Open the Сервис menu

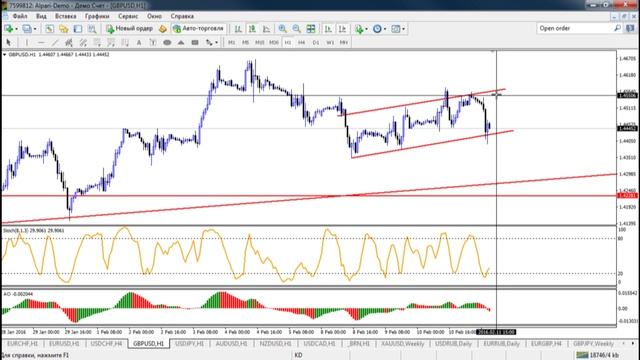128,16
